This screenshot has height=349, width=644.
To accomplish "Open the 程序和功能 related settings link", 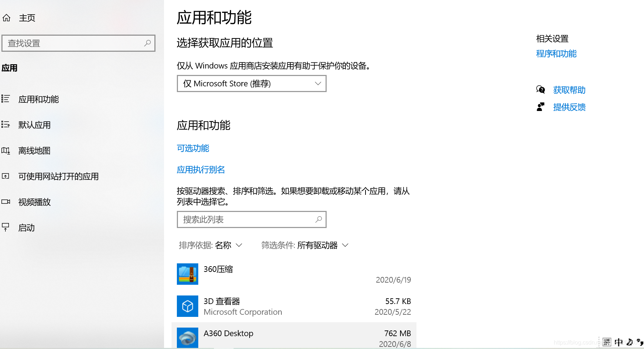I will pos(556,54).
